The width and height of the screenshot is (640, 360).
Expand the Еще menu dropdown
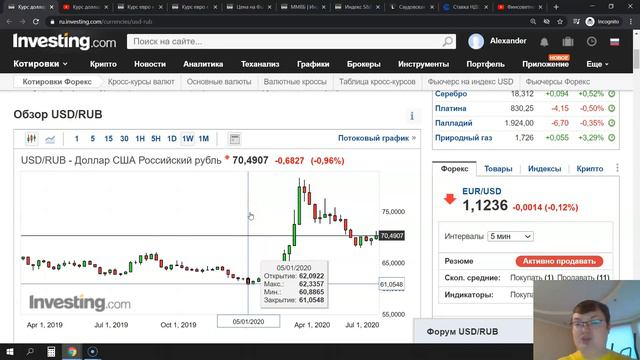[598, 64]
